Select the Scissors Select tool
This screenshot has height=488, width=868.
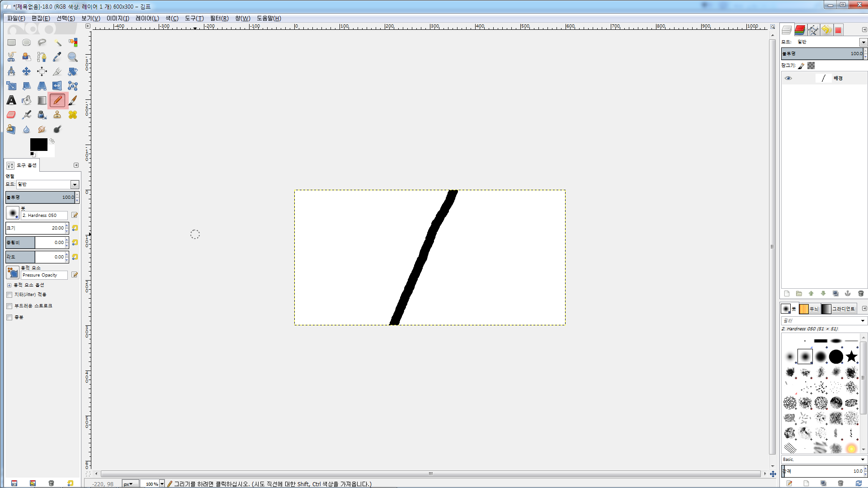[x=11, y=57]
